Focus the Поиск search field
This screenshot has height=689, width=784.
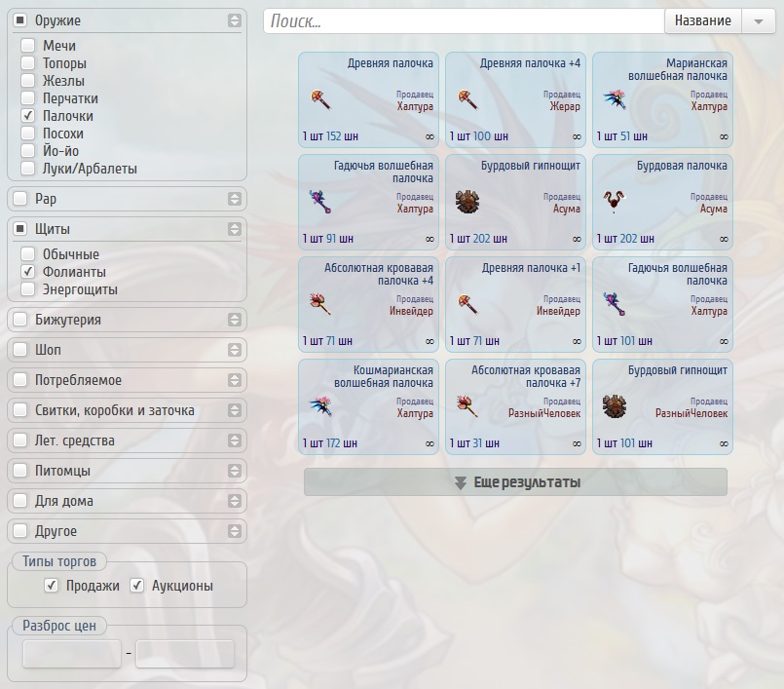click(x=463, y=21)
